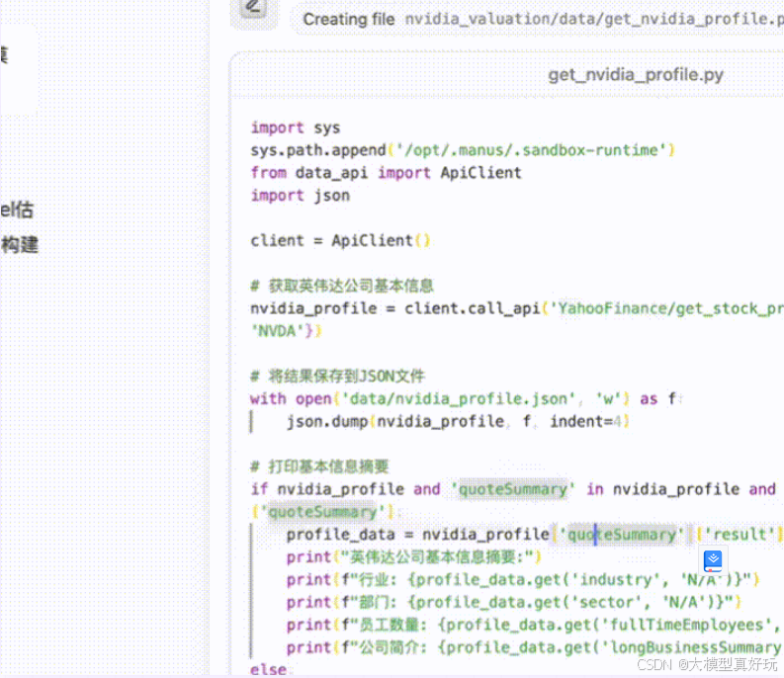
Task: Click the 'if nvidia_profile and' line
Action: tap(513, 489)
